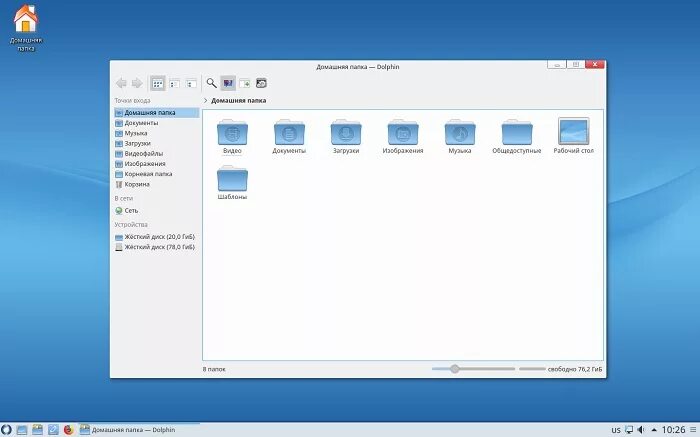Toggle the file Preview button
Image resolution: width=700 pixels, height=437 pixels.
point(228,83)
